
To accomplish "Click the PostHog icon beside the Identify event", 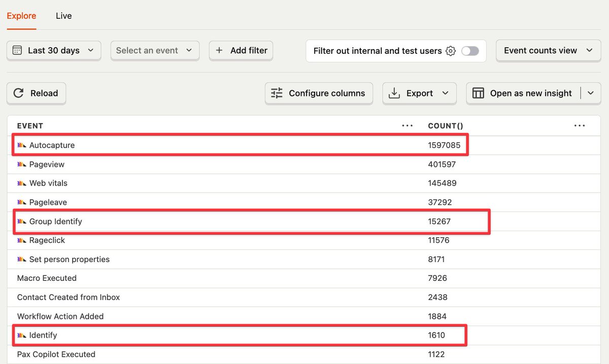I will 22,335.
